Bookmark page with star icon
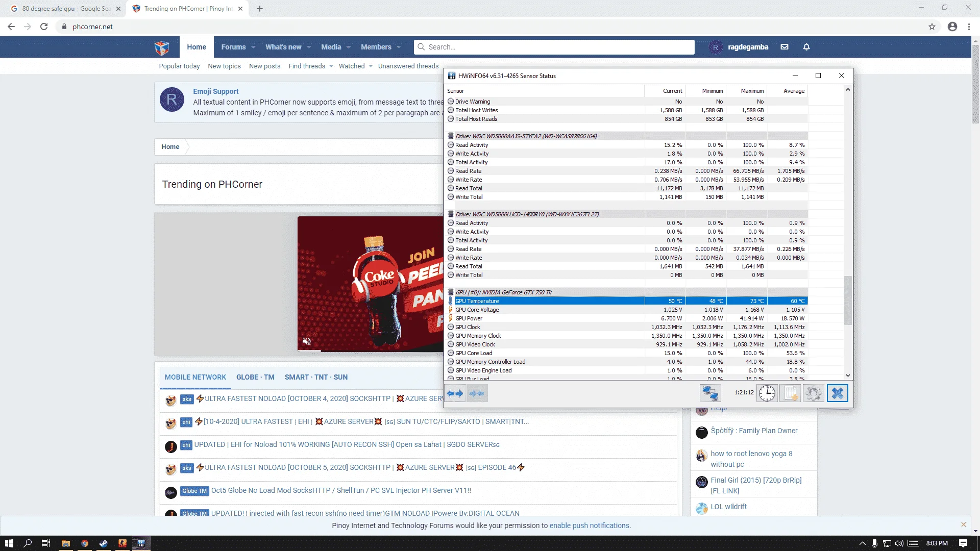Screen dimensions: 980x551 pyautogui.click(x=932, y=27)
